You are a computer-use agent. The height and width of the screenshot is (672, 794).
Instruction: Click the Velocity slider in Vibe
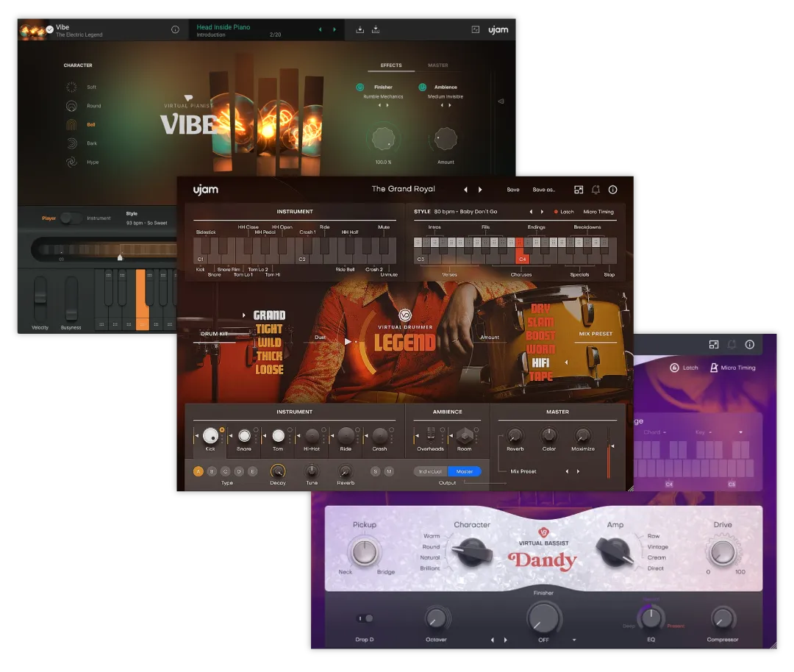40,299
